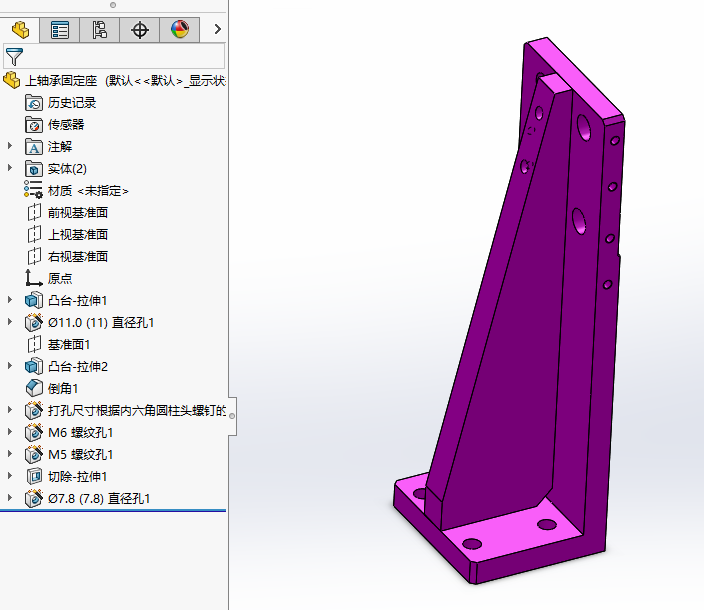Expand the M6 螺纹孔1 feature
704x610 pixels.
click(10, 432)
